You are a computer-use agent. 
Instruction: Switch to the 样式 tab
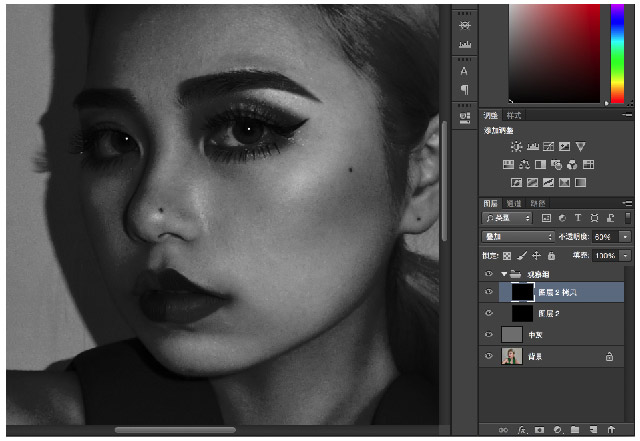coord(513,116)
